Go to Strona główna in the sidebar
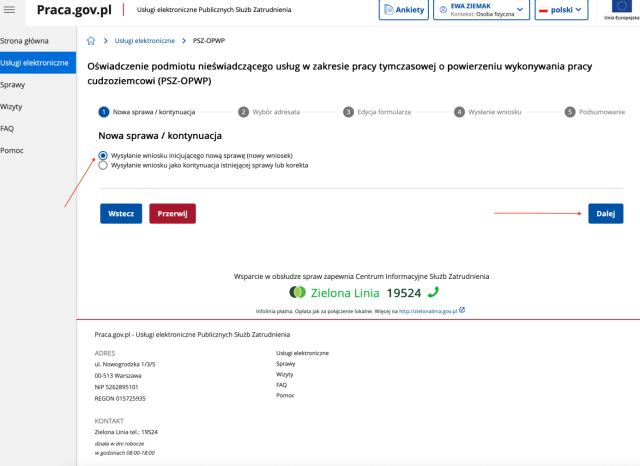The width and height of the screenshot is (640, 466). coord(24,40)
